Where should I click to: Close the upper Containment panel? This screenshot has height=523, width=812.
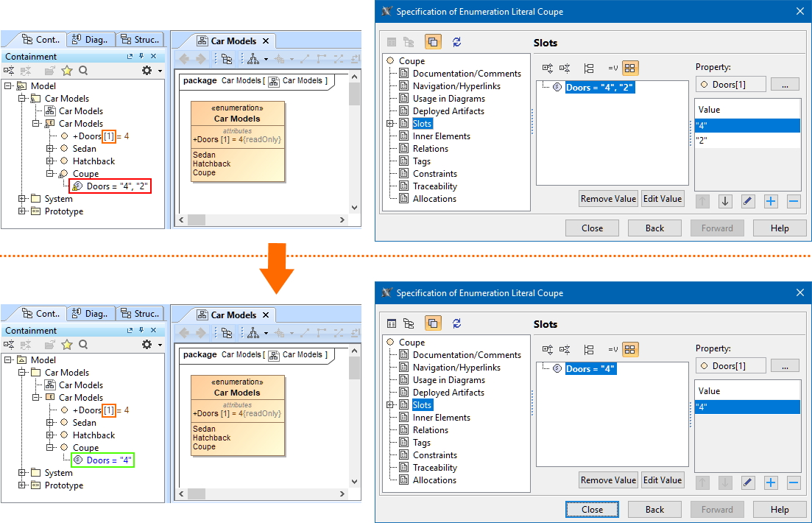pos(153,56)
